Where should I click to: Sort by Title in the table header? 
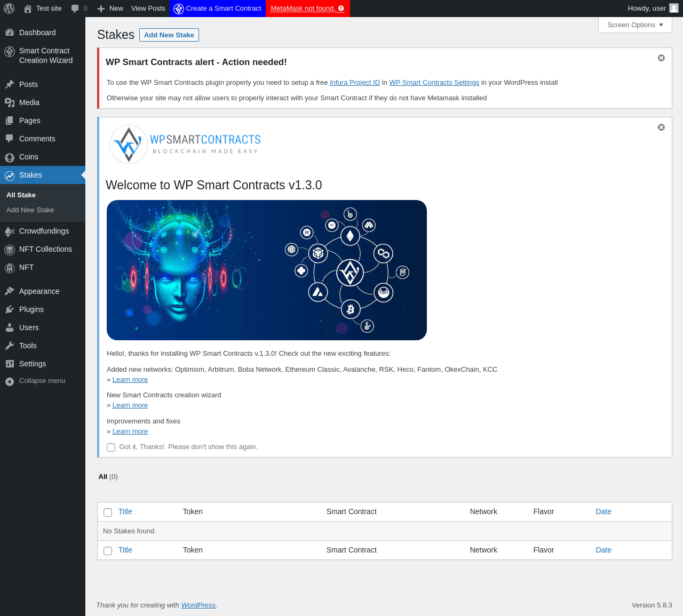coord(125,511)
